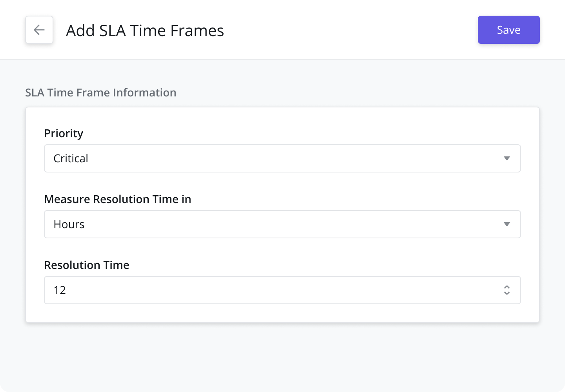Click inside the Resolution Time value field

tap(235, 290)
